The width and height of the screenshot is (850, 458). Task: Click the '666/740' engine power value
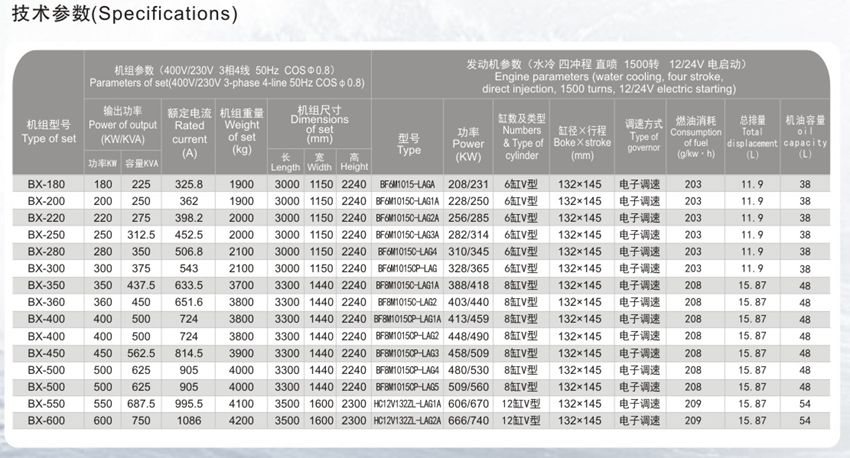468,421
